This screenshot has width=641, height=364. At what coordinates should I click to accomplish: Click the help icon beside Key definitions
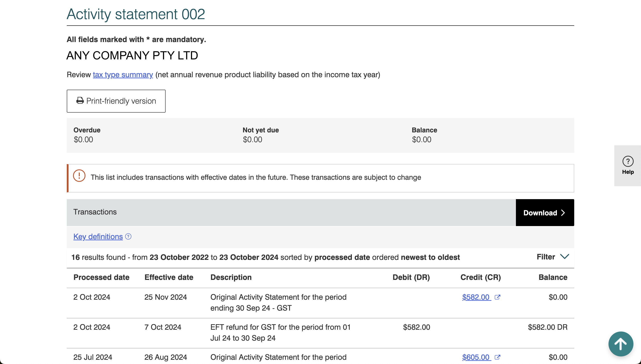tap(128, 237)
